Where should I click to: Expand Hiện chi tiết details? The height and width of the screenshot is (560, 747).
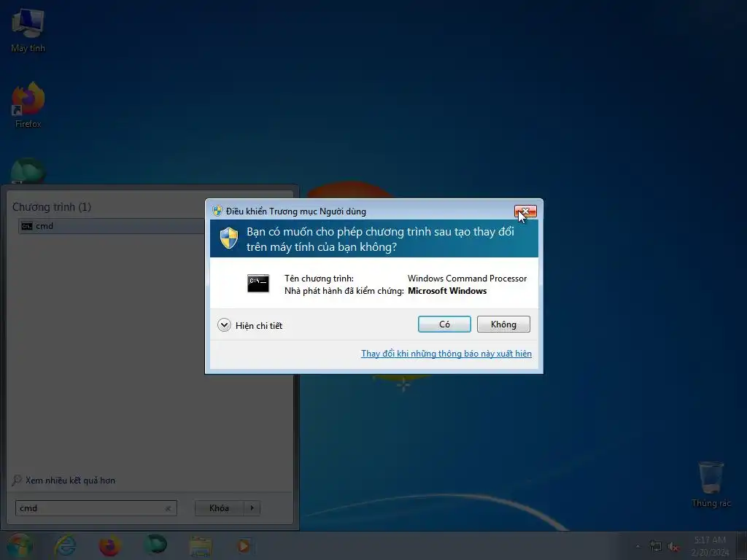pyautogui.click(x=250, y=325)
